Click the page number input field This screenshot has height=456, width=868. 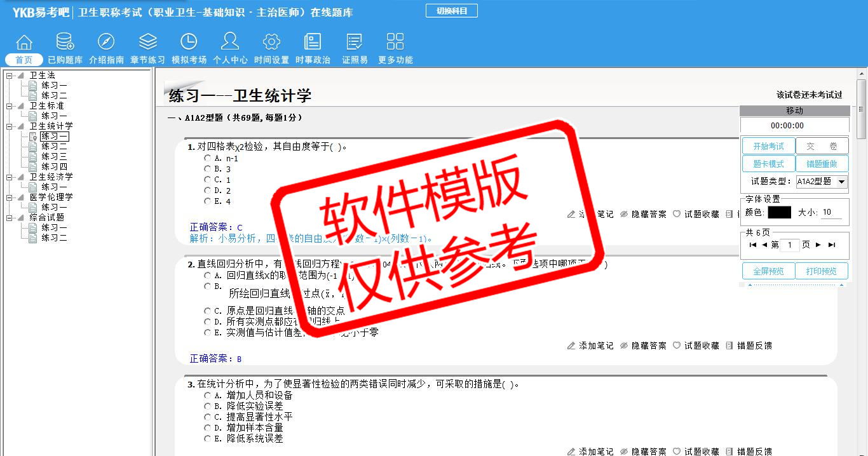(789, 245)
